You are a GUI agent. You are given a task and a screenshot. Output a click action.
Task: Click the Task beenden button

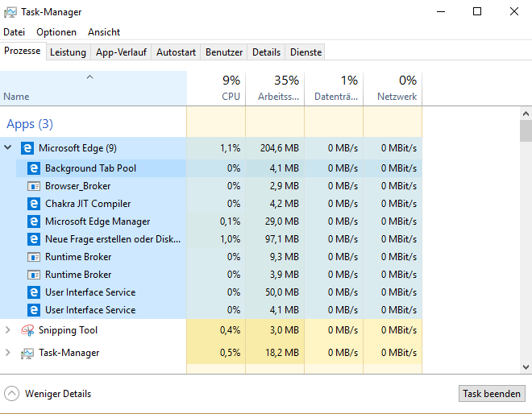pos(492,394)
